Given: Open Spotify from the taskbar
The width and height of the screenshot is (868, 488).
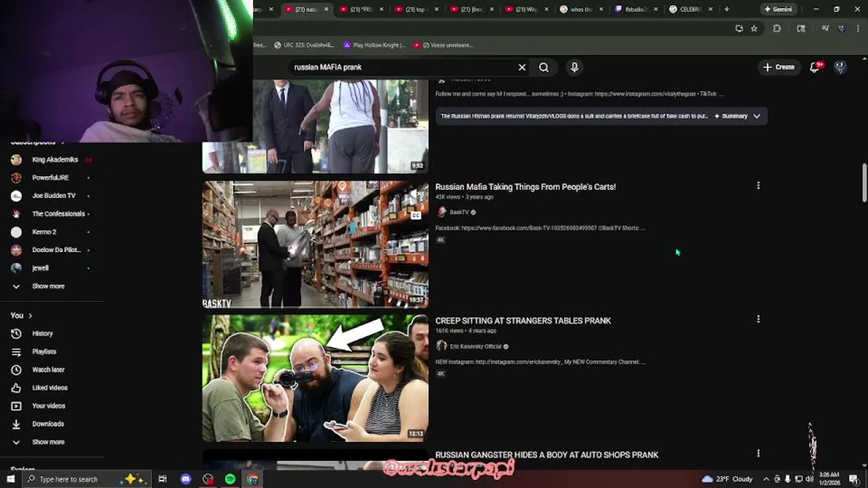Looking at the screenshot, I should 231,479.
